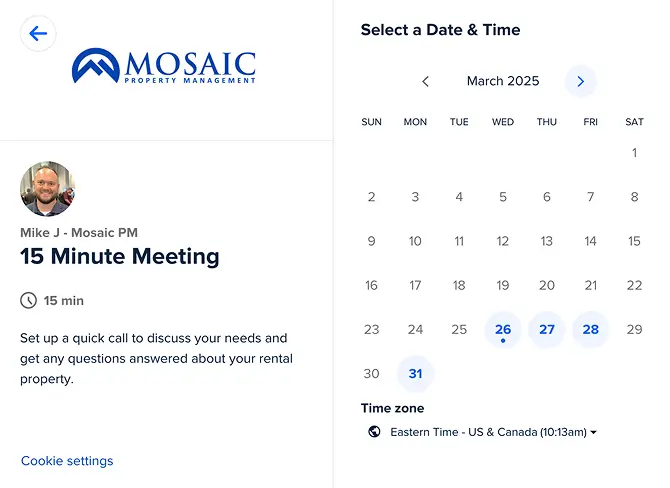Screen dimensions: 670x488
Task: Click the globe time zone icon
Action: pyautogui.click(x=374, y=432)
